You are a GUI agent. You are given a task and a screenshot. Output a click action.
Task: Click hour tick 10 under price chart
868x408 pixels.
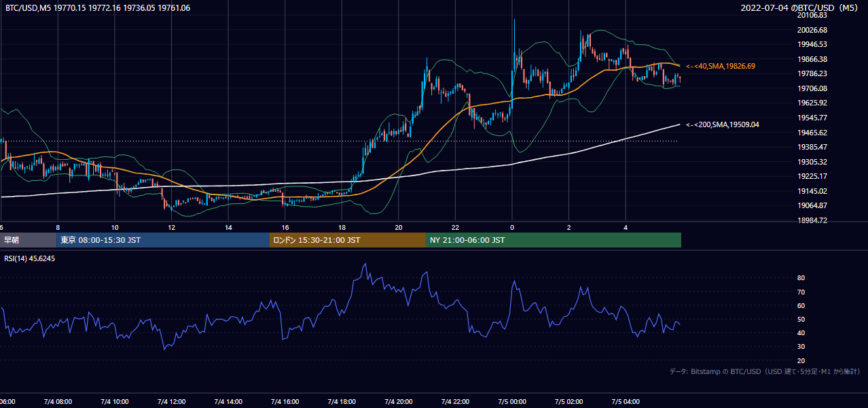[x=115, y=228]
